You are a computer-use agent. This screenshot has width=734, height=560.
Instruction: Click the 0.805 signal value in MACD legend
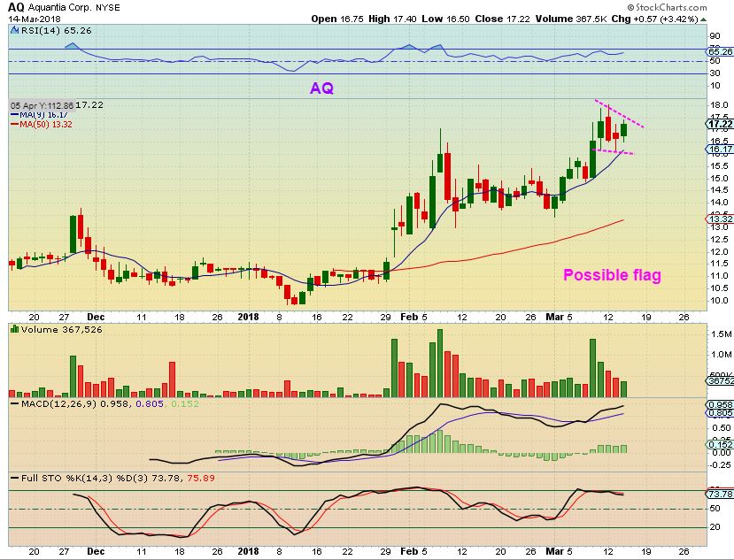[x=150, y=403]
